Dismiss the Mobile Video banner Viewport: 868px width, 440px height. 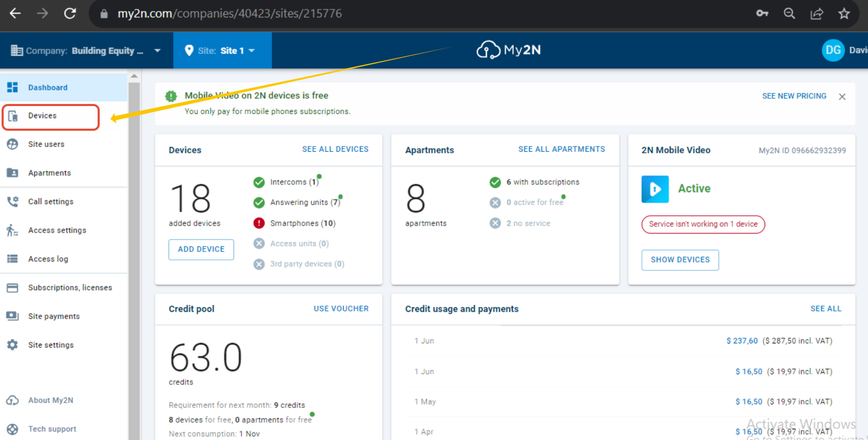[x=842, y=97]
